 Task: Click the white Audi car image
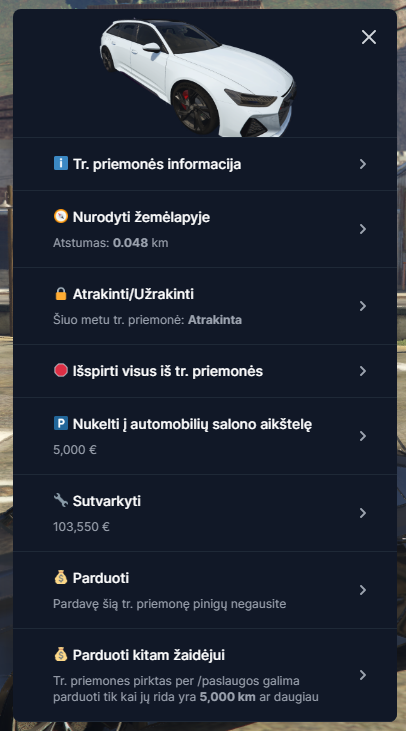tap(198, 78)
